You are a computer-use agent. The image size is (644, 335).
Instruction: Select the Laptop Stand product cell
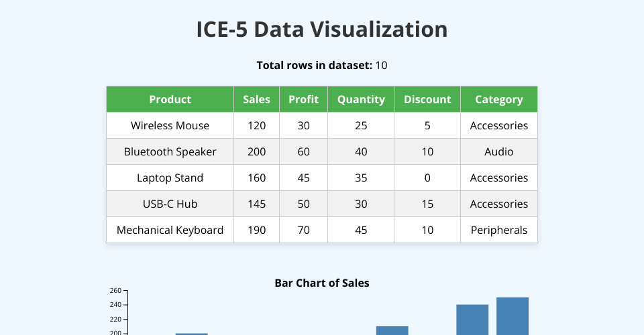170,178
